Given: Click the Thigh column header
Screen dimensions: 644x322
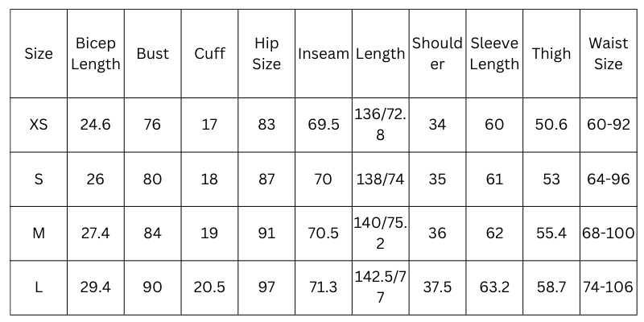Looking at the screenshot, I should point(551,54).
